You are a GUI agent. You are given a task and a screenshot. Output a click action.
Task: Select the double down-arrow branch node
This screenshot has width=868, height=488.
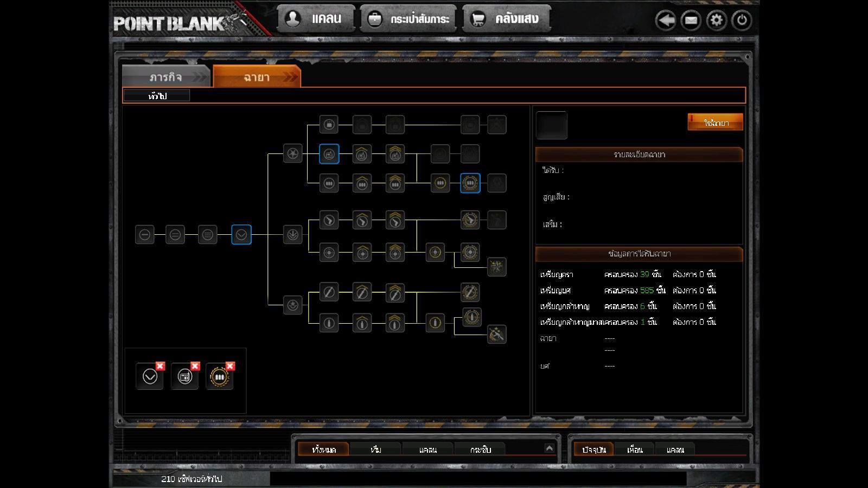(293, 235)
